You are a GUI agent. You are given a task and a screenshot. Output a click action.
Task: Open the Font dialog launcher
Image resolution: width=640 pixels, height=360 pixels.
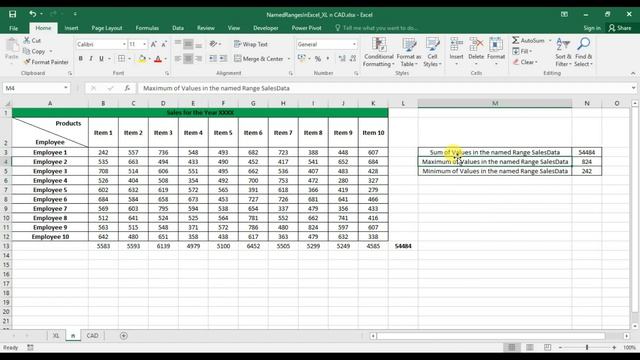point(167,73)
